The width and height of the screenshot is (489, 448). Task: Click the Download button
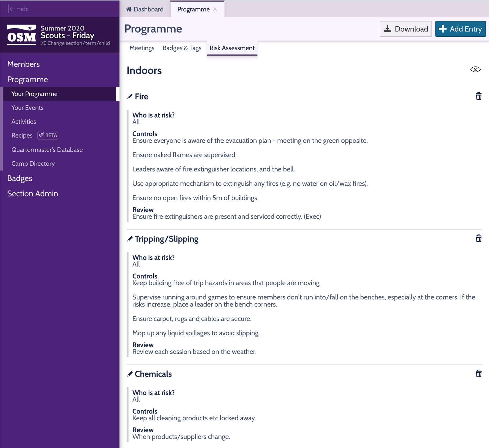405,29
